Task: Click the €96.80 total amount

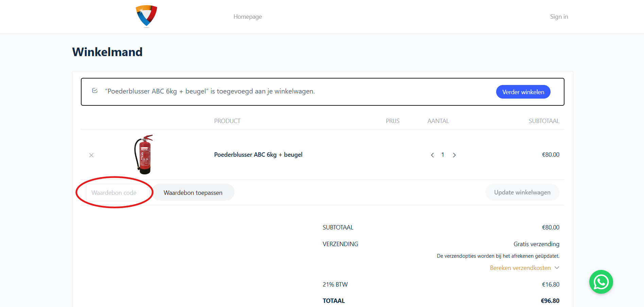Action: coord(550,301)
